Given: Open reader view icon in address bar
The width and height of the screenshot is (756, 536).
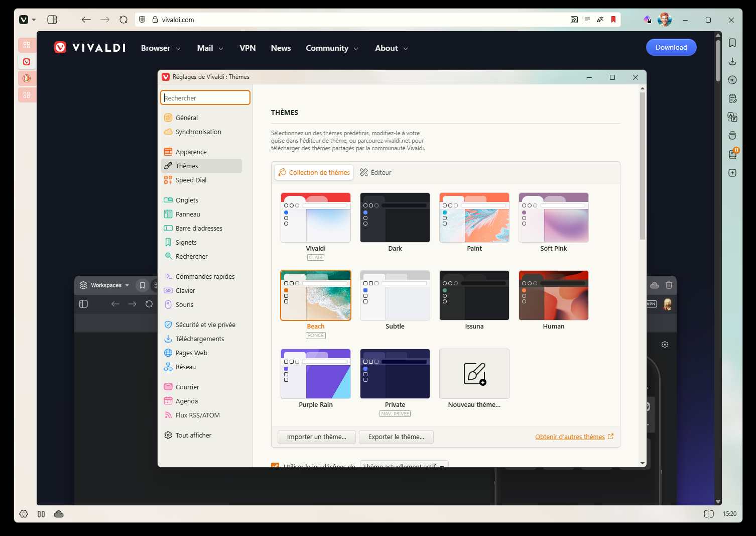Looking at the screenshot, I should (x=587, y=20).
